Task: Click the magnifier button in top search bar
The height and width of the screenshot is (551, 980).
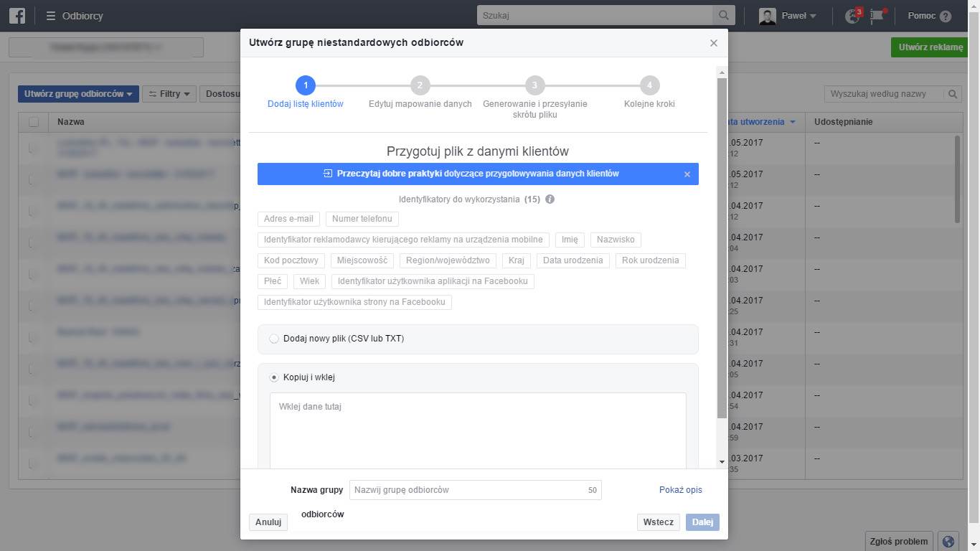Action: coord(723,15)
